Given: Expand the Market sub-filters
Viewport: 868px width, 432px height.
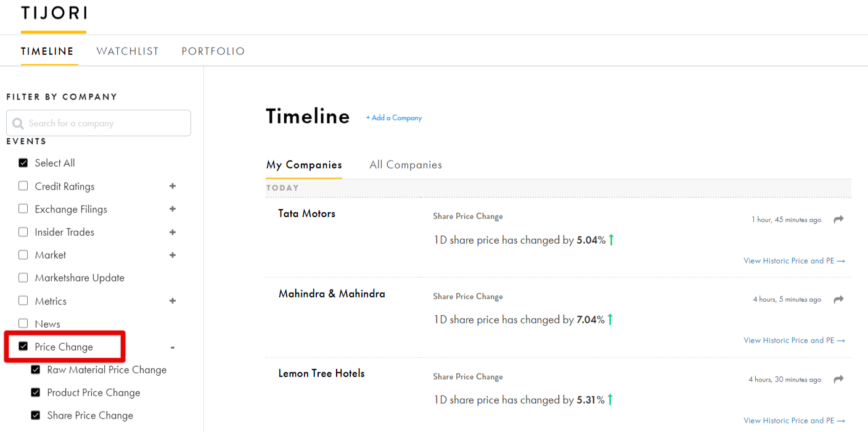Looking at the screenshot, I should (x=173, y=255).
